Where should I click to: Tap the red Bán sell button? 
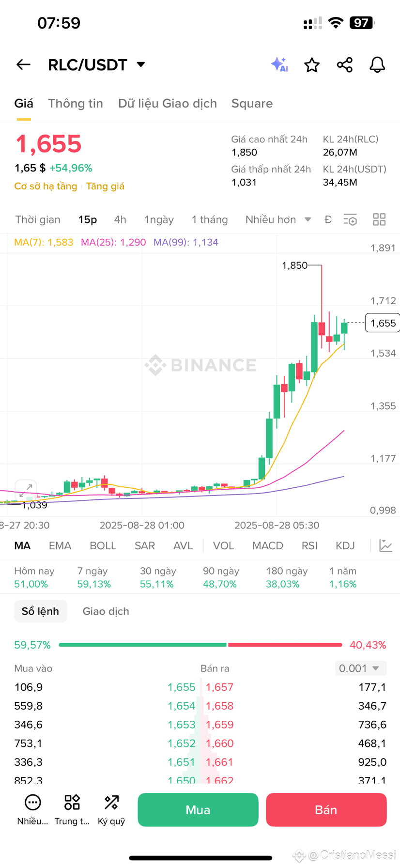[326, 810]
